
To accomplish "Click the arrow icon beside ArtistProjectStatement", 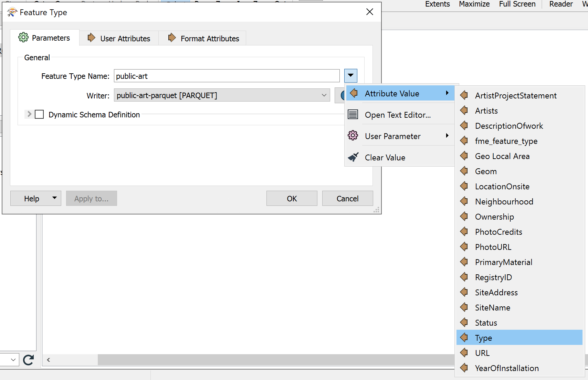I will tap(464, 95).
